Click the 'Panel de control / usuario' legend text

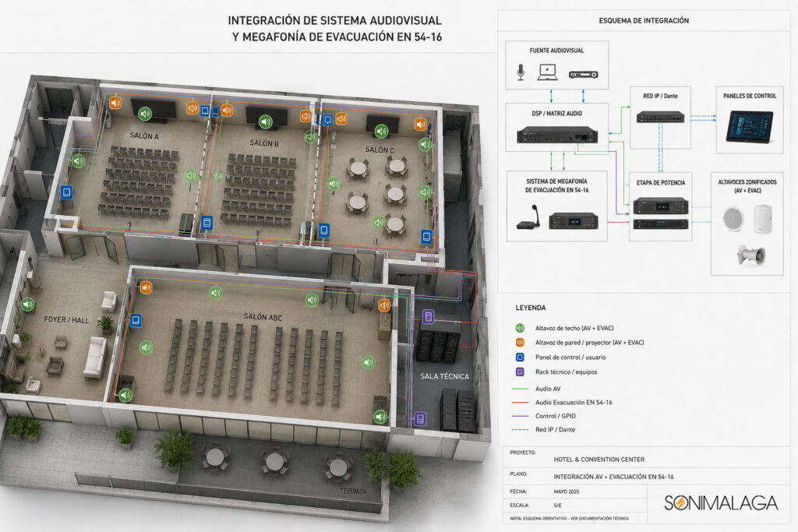[570, 357]
